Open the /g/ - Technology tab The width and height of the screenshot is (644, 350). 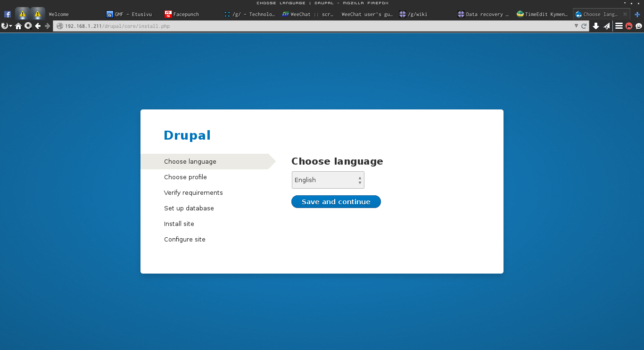250,14
